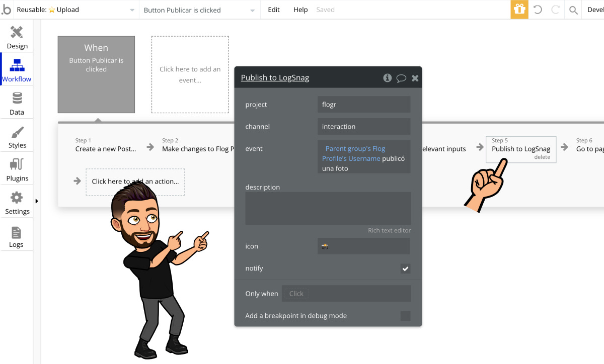
Task: Select Step 2 Make changes to Flog
Action: click(x=198, y=145)
